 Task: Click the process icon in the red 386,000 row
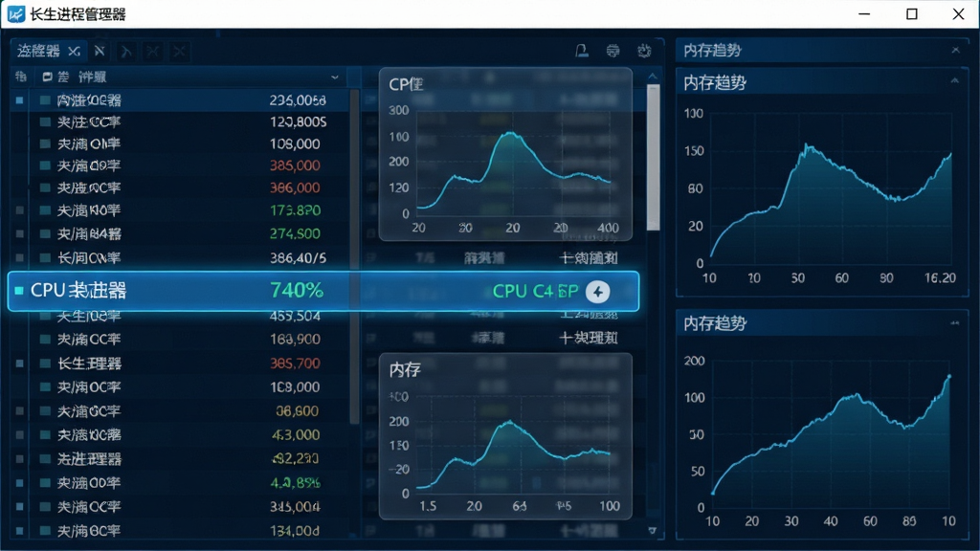coord(45,187)
